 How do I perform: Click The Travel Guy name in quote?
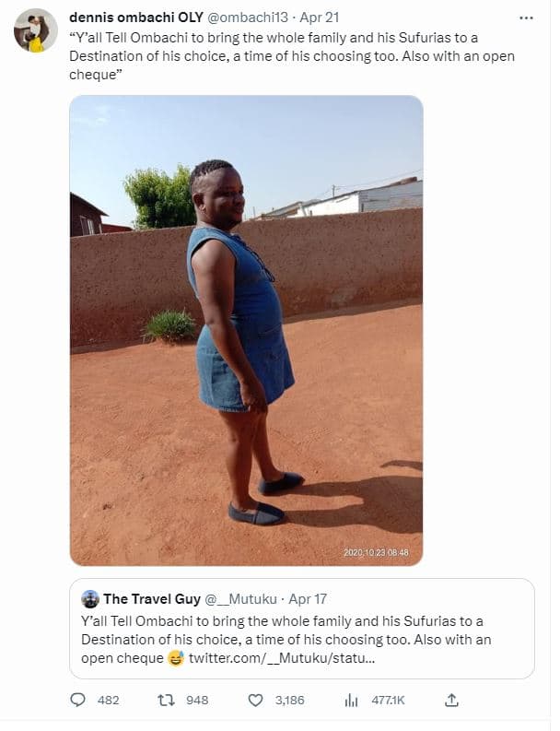151,599
